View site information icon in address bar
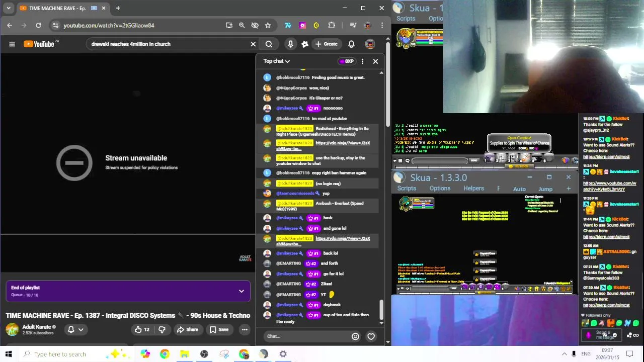Screen dimensions: 644x362 (x=55, y=25)
